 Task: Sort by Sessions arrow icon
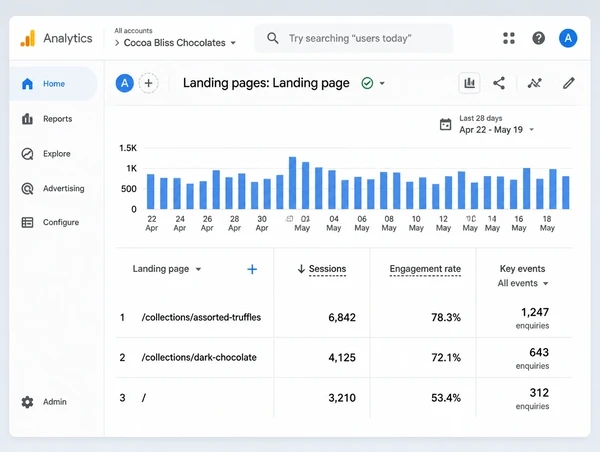tap(301, 269)
